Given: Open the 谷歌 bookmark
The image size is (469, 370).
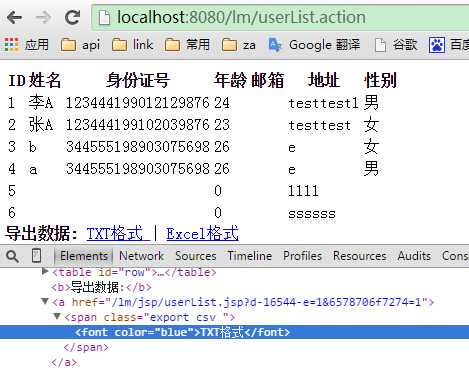Looking at the screenshot, I should 395,45.
